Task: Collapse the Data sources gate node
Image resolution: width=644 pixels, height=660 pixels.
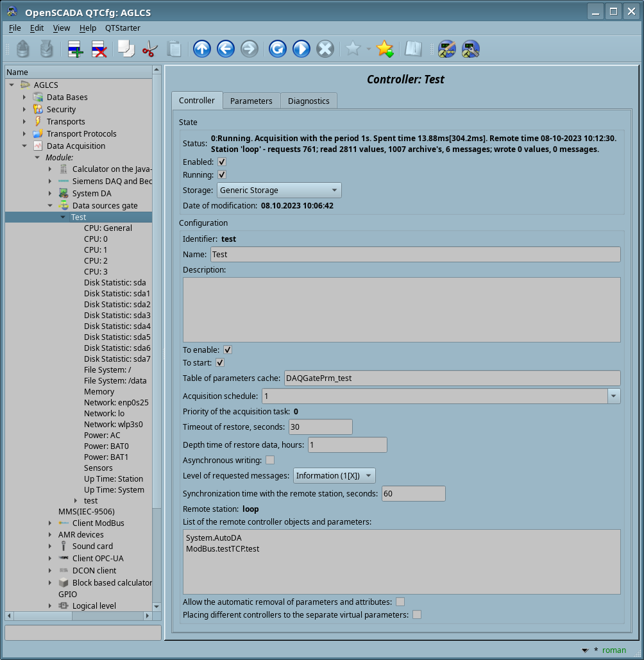Action: [x=50, y=206]
